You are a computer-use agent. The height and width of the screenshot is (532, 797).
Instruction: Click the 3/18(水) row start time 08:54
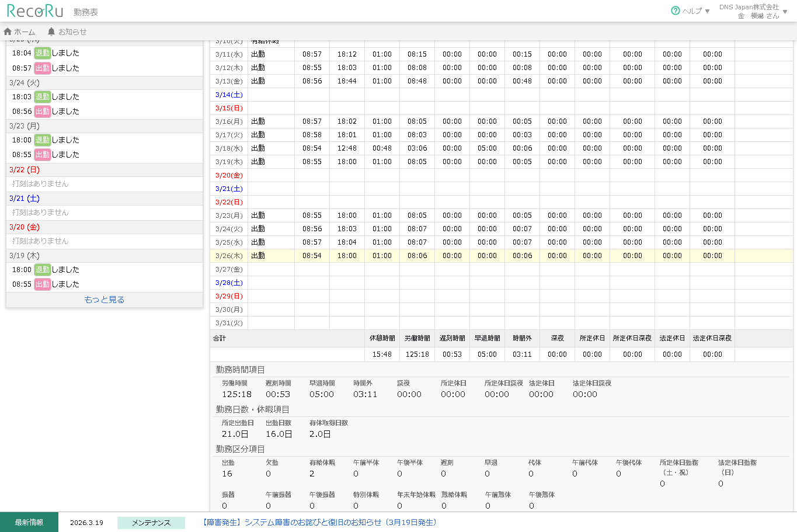[312, 148]
